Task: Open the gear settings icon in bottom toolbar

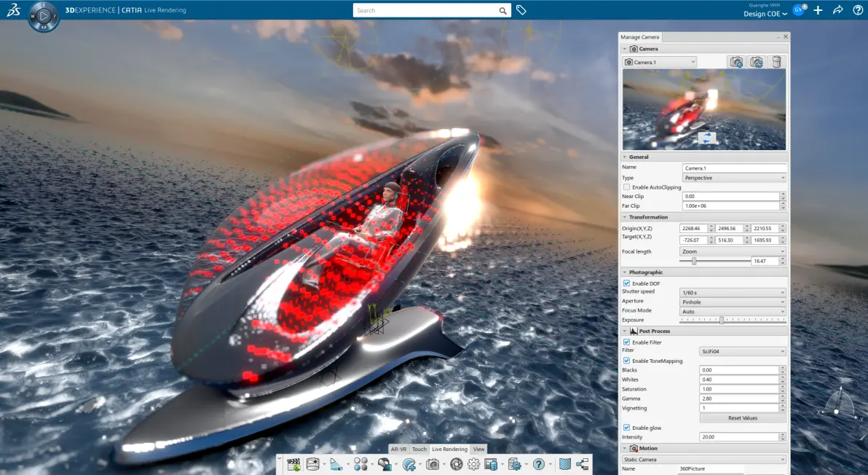Action: 474,465
